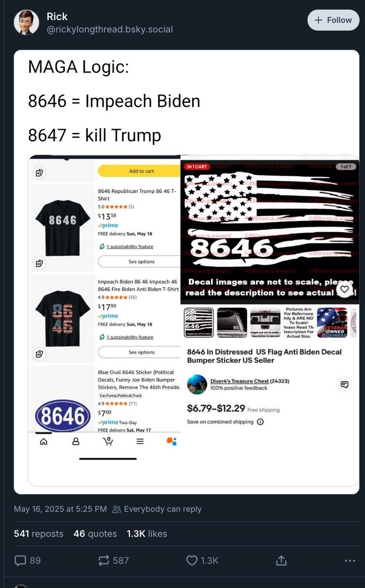Open the three-dot more options menu
365x588 pixels.
pos(350,560)
